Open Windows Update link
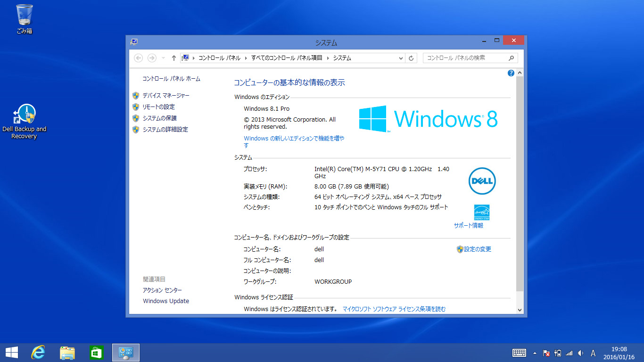644x362 pixels. click(166, 301)
